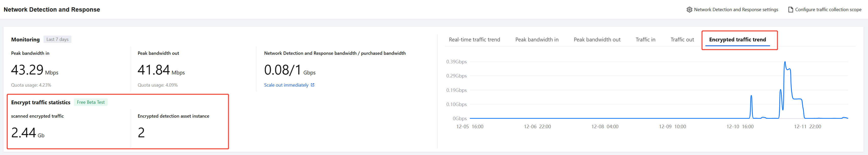
Task: Open the Peak bandwidth out chart tab
Action: 597,40
